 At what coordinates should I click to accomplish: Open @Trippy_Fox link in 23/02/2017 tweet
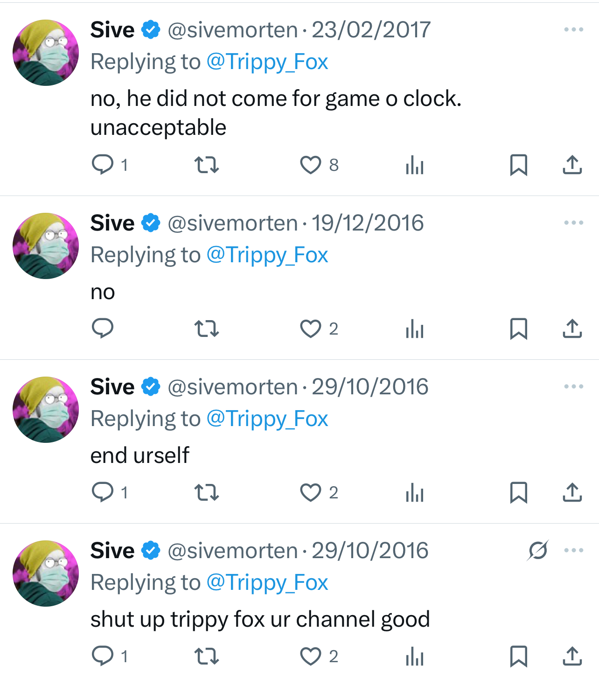click(x=267, y=62)
